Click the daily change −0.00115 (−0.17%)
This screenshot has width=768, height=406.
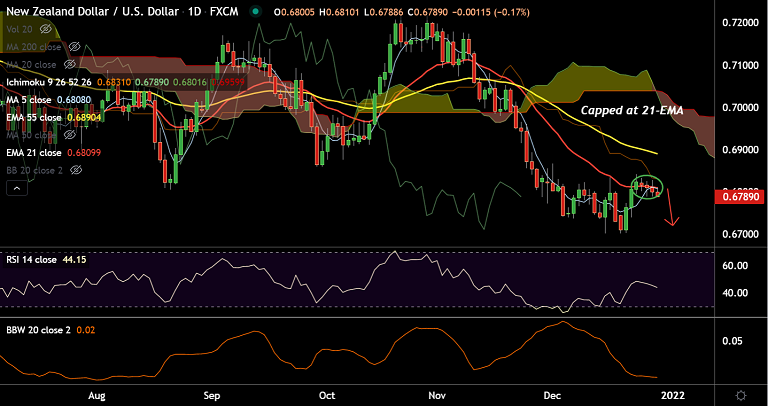[492, 12]
